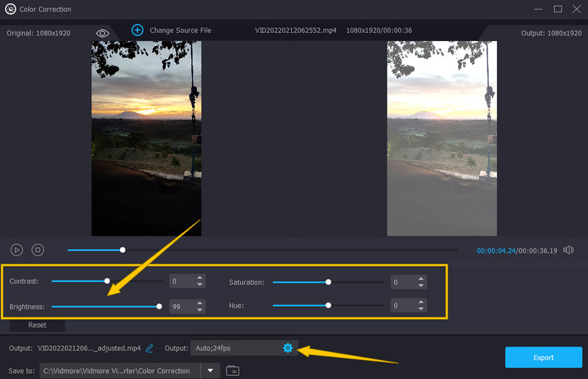Increase Contrast value with up arrow
The height and width of the screenshot is (379, 588).
200,278
